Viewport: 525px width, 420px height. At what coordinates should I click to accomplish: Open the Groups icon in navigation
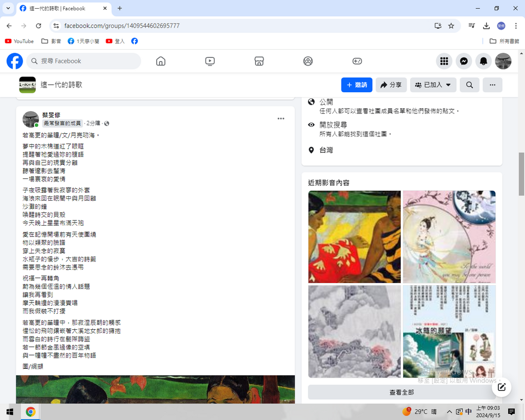(x=308, y=61)
